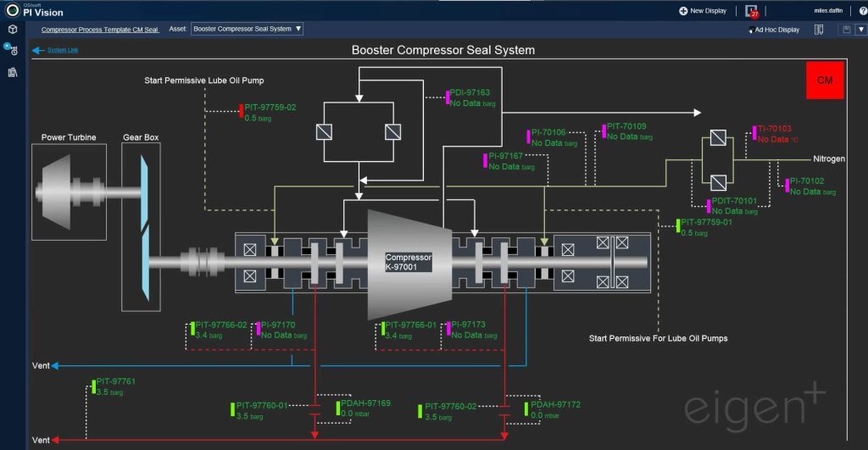Click the PI Vision logo icon
This screenshot has height=450, width=868.
point(12,10)
